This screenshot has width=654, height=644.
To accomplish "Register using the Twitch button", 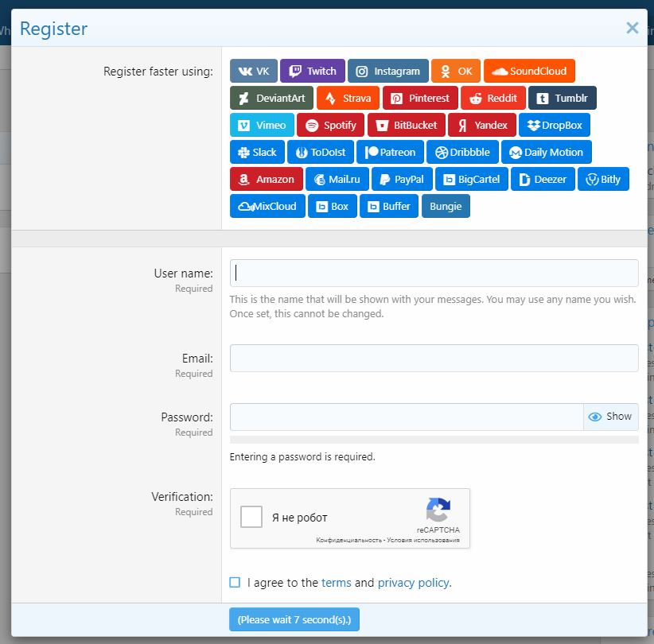I will (x=313, y=72).
